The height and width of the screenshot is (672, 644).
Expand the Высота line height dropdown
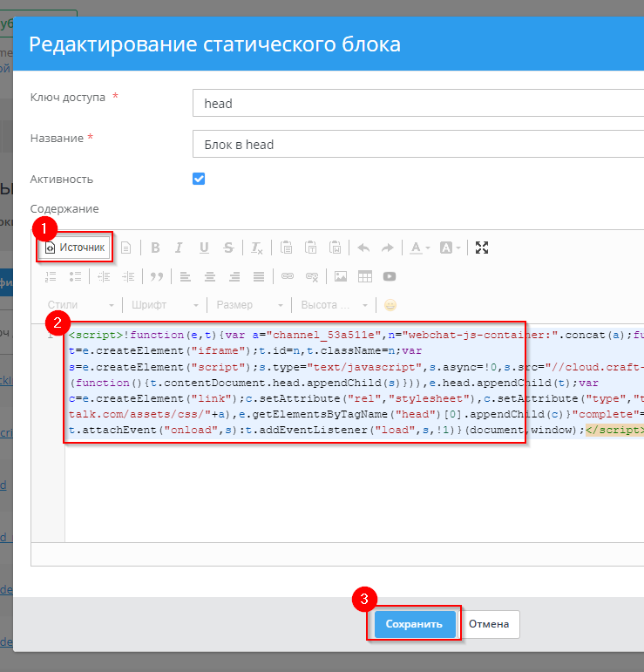(x=335, y=305)
